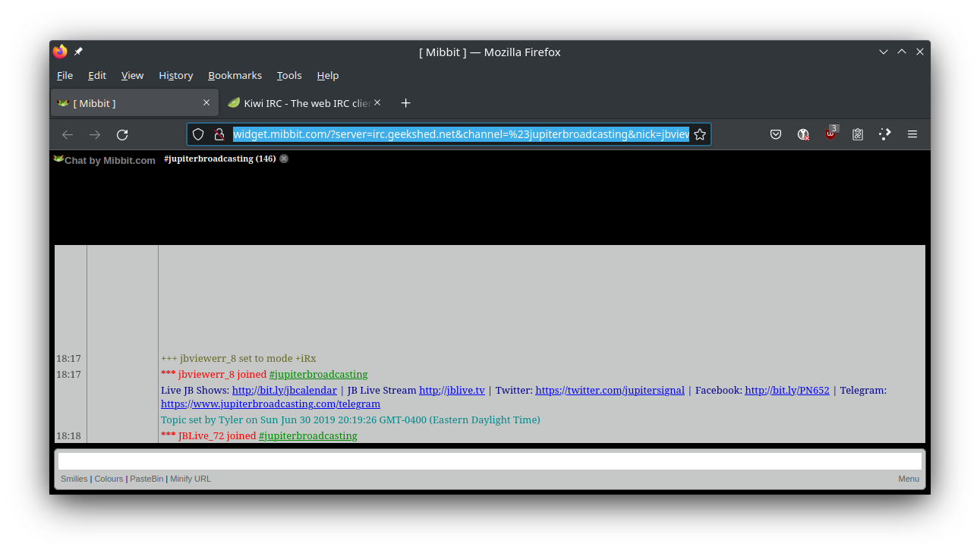Go back with the back arrow

point(68,134)
